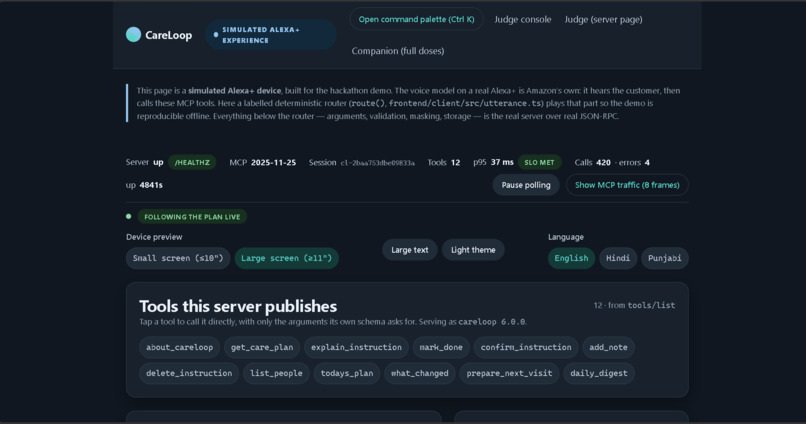Call the what_changed tool

[419, 373]
